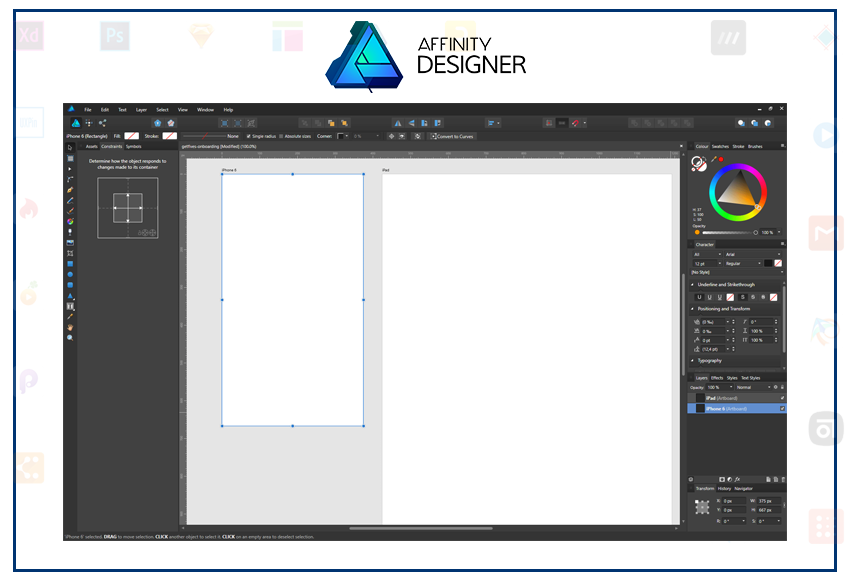Select the Fill gradient tool
Image resolution: width=850 pixels, height=580 pixels.
pos(70,222)
